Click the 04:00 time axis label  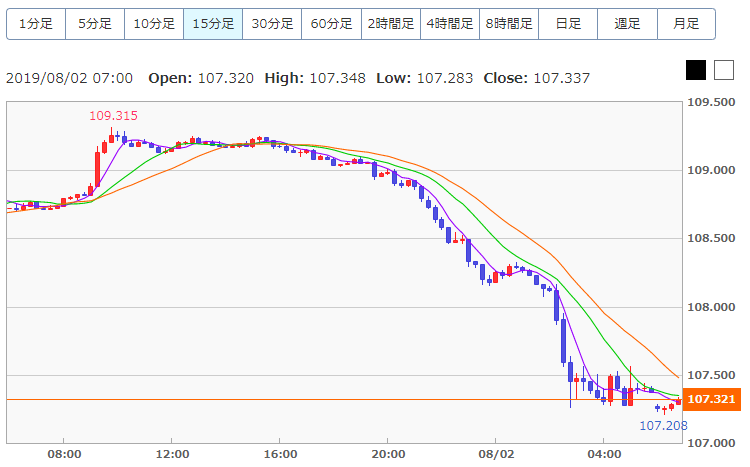[605, 454]
